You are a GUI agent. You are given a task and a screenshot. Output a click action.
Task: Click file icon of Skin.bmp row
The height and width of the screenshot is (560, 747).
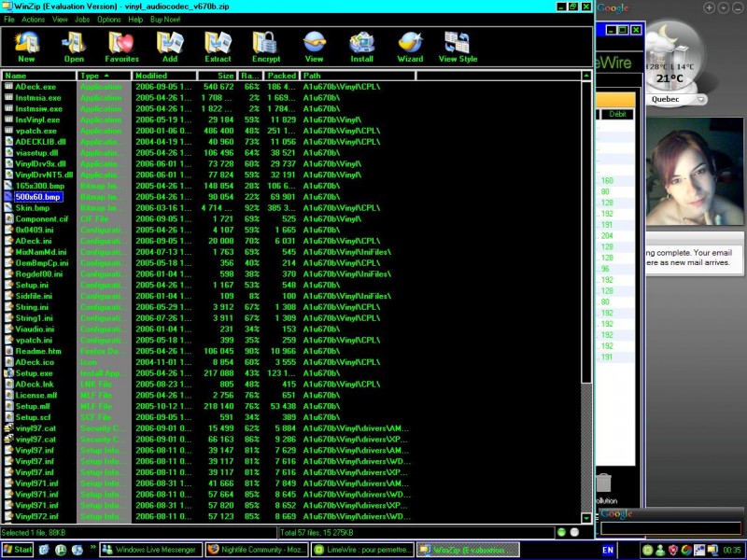click(8, 207)
